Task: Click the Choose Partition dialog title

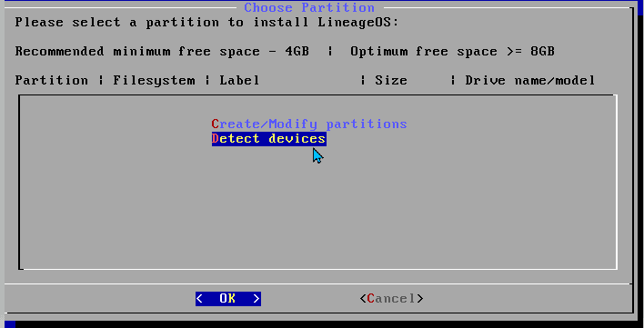Action: point(309,7)
